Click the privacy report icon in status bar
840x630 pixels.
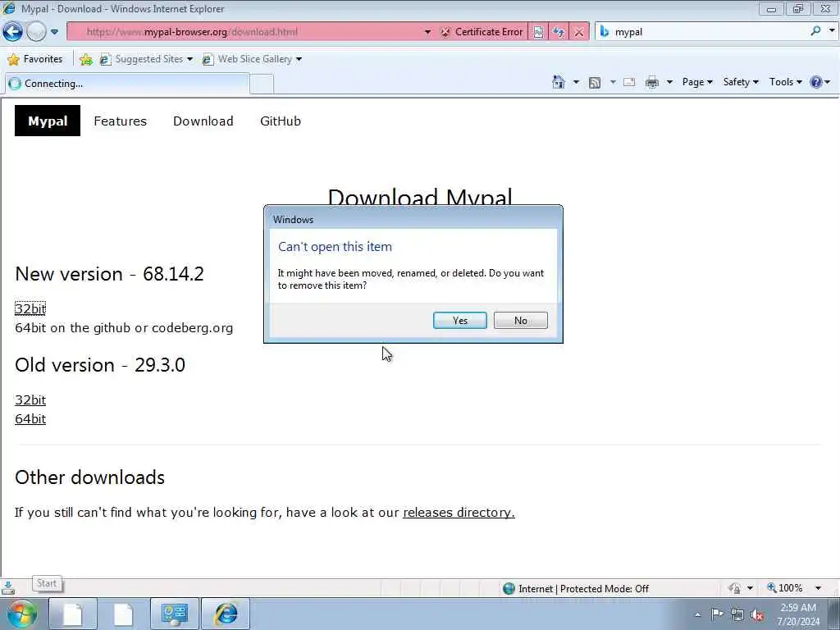pos(735,588)
